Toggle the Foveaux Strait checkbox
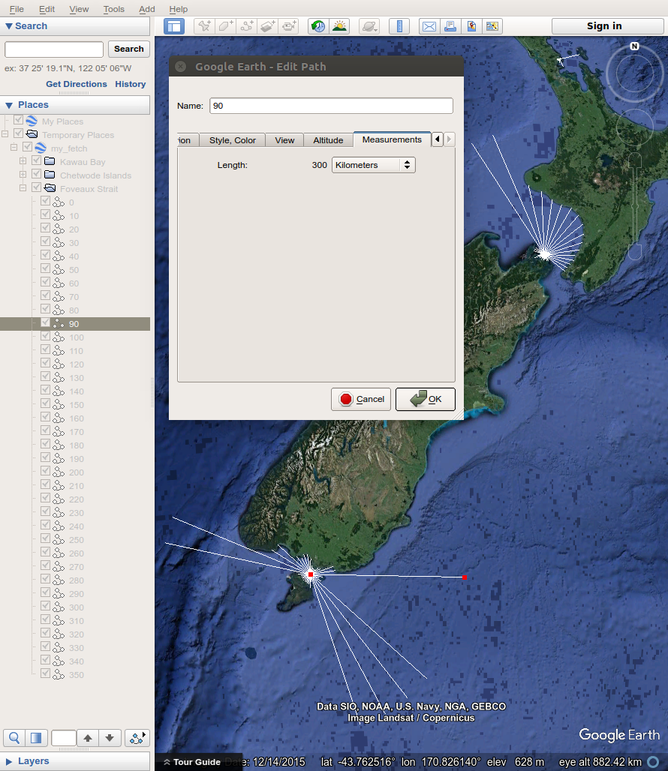Viewport: 668px width, 771px height. point(36,187)
